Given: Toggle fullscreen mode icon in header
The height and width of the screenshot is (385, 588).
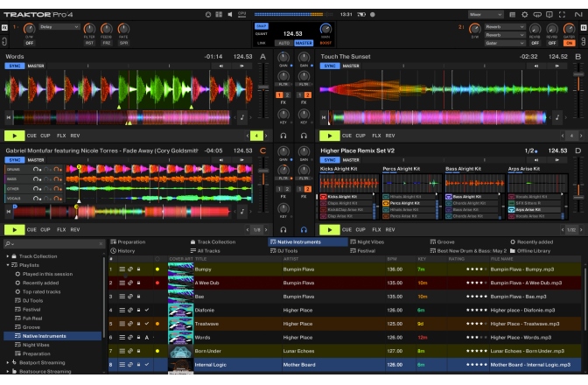Looking at the screenshot, I should coord(562,15).
